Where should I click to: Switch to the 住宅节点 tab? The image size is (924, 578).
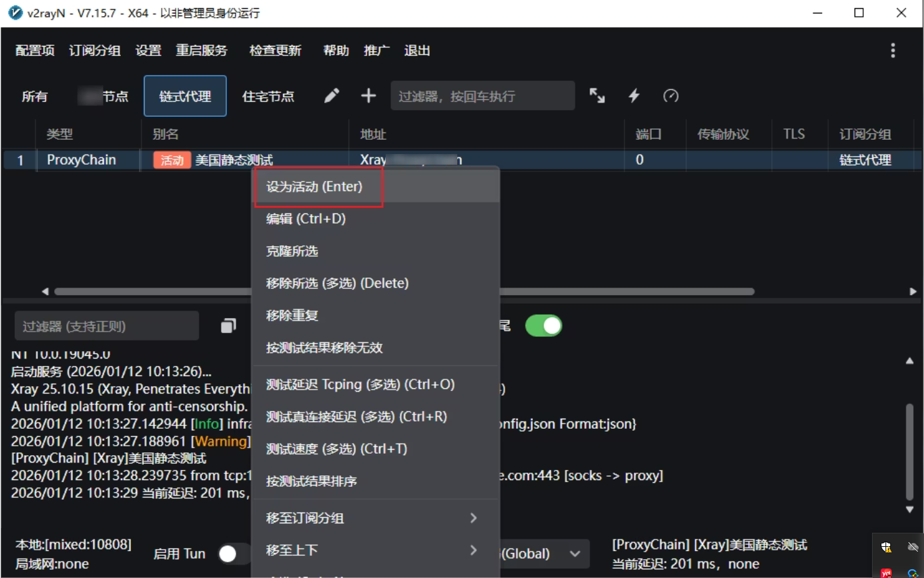(268, 97)
